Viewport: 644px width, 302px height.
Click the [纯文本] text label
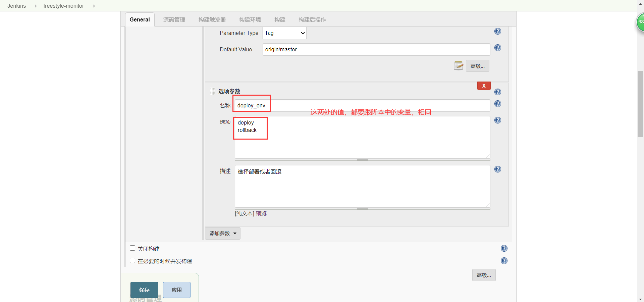point(245,213)
